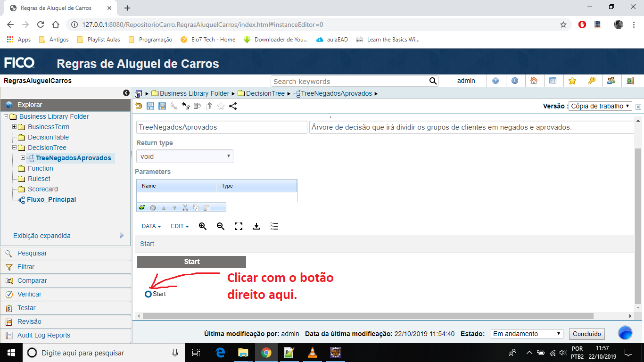The width and height of the screenshot is (644, 362).
Task: Open the Versão dropdown set to Cópia de trabalho
Action: tap(601, 106)
